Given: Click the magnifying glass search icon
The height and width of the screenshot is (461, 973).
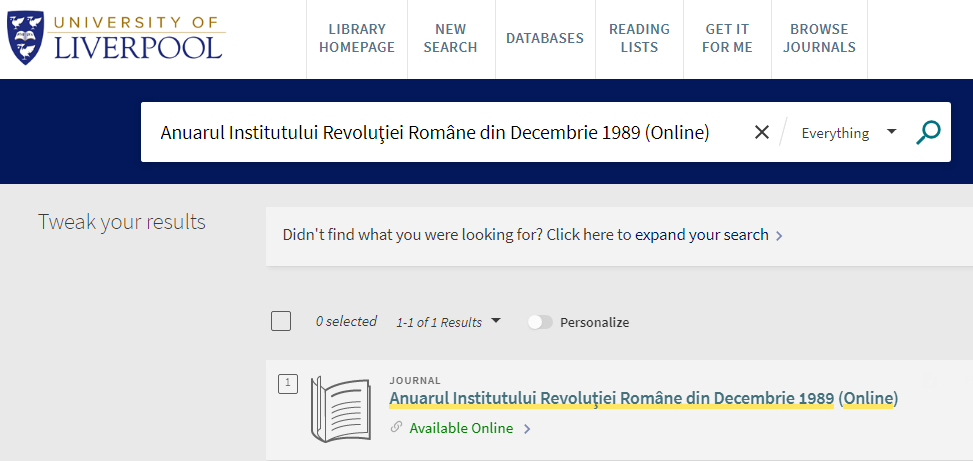Looking at the screenshot, I should point(928,132).
